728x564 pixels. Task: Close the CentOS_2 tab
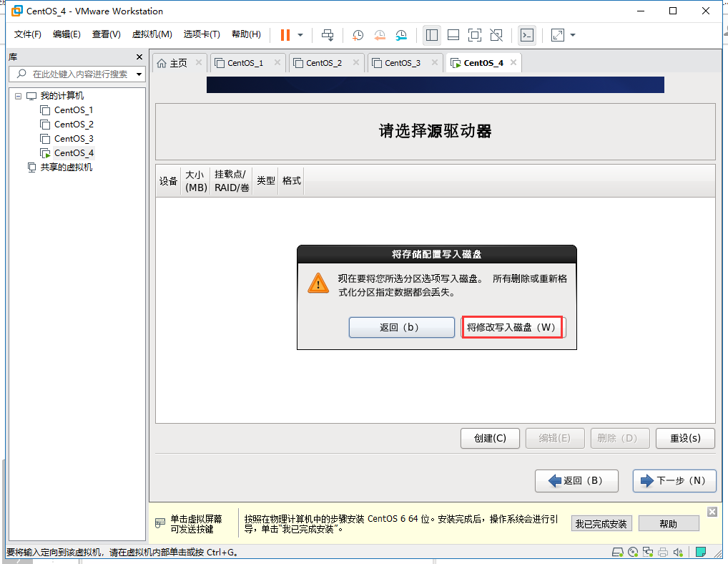tap(355, 62)
